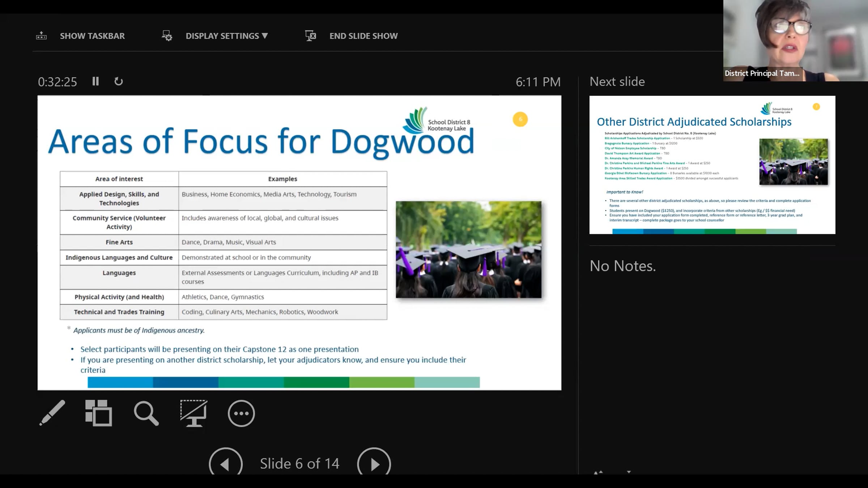Select the next slide preview thumbnail
This screenshot has width=868, height=488.
click(x=712, y=165)
